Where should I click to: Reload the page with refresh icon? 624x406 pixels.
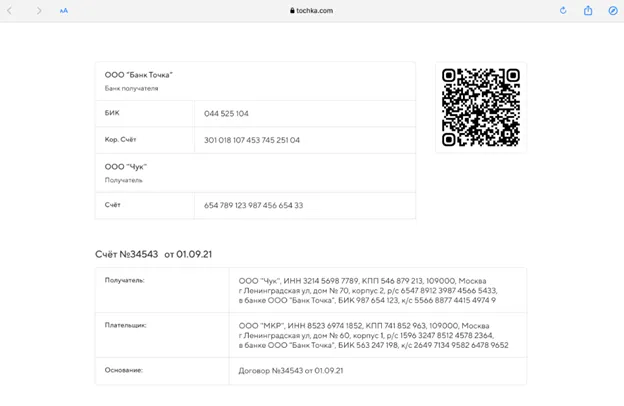[563, 11]
